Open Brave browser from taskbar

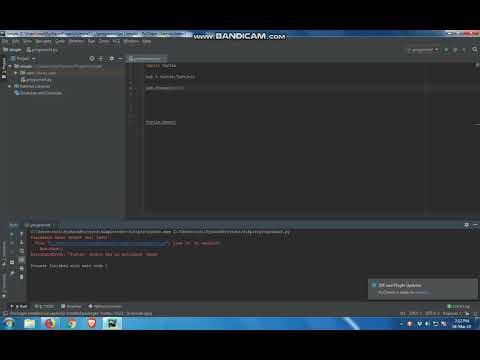(92, 323)
